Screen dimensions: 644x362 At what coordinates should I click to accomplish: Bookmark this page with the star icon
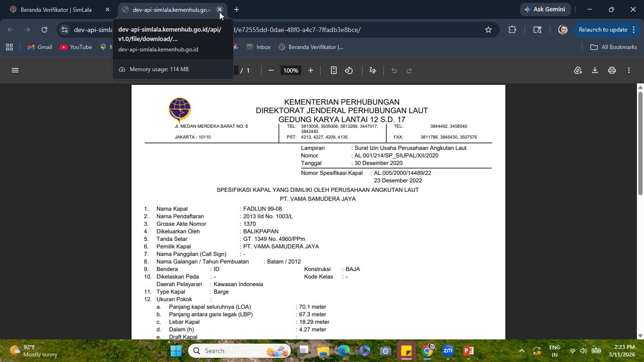click(x=488, y=30)
